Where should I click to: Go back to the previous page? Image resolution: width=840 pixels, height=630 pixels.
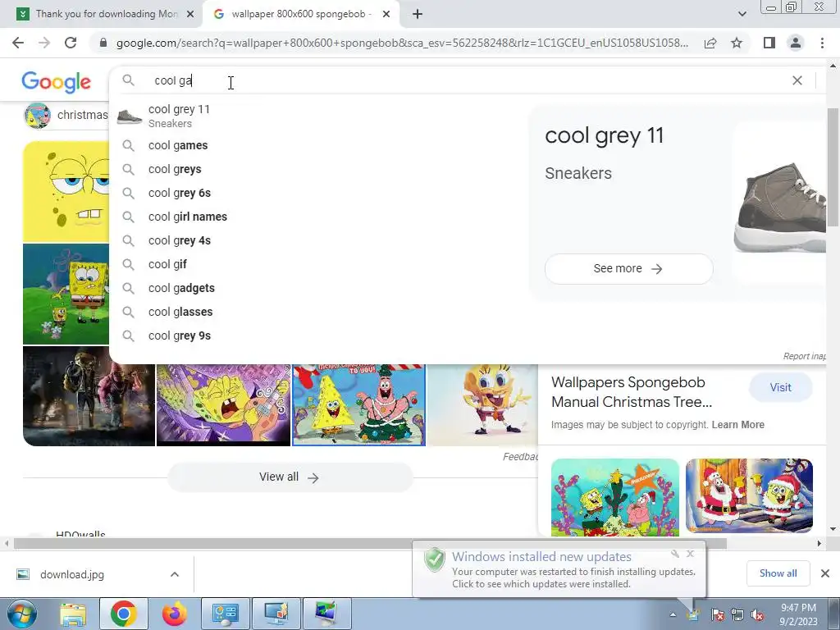click(x=18, y=43)
